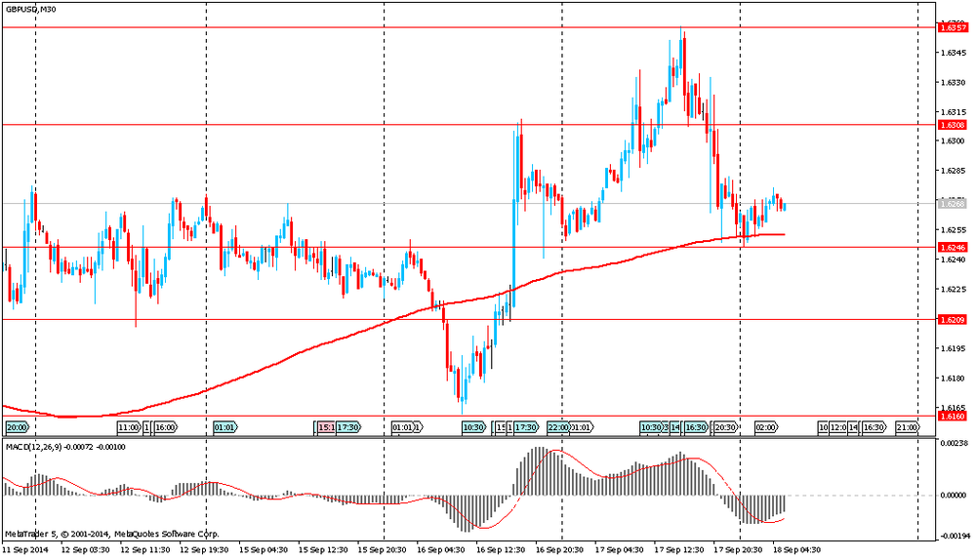
Task: Click the 0.00238 MACD scale value
Action: pyautogui.click(x=953, y=443)
